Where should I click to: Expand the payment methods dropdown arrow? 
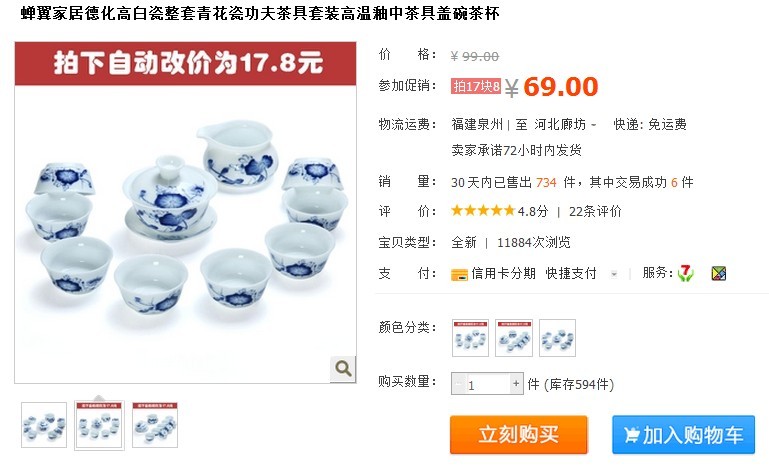[x=614, y=274]
